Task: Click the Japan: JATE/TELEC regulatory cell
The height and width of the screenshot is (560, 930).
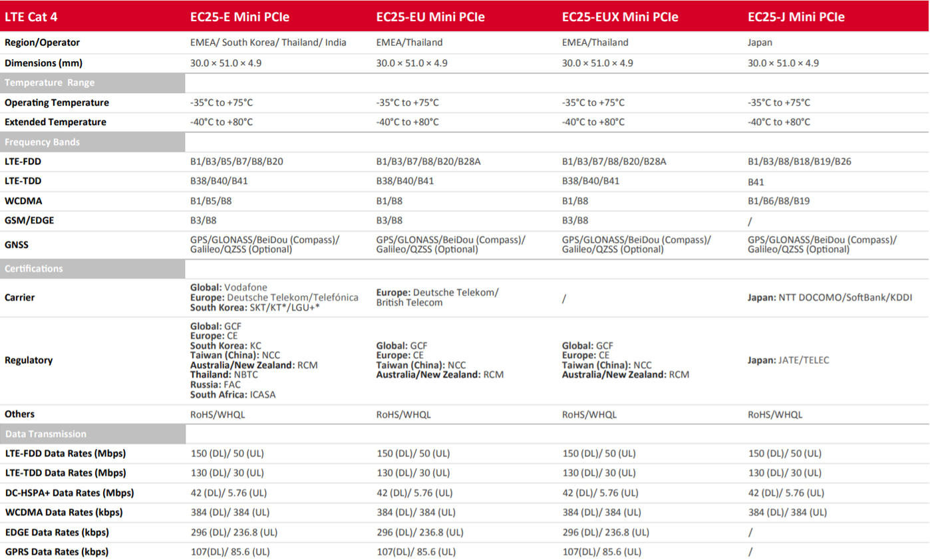Action: click(788, 360)
